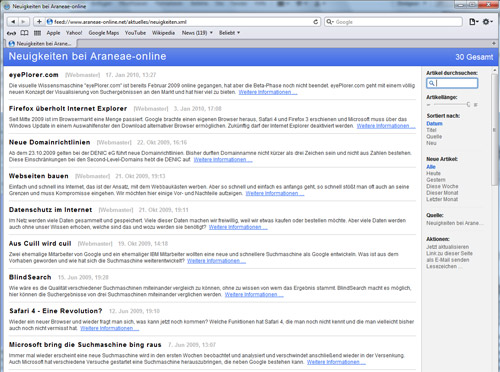500x372 pixels.
Task: Expand the News (119) bookmark folder
Action: tap(197, 33)
